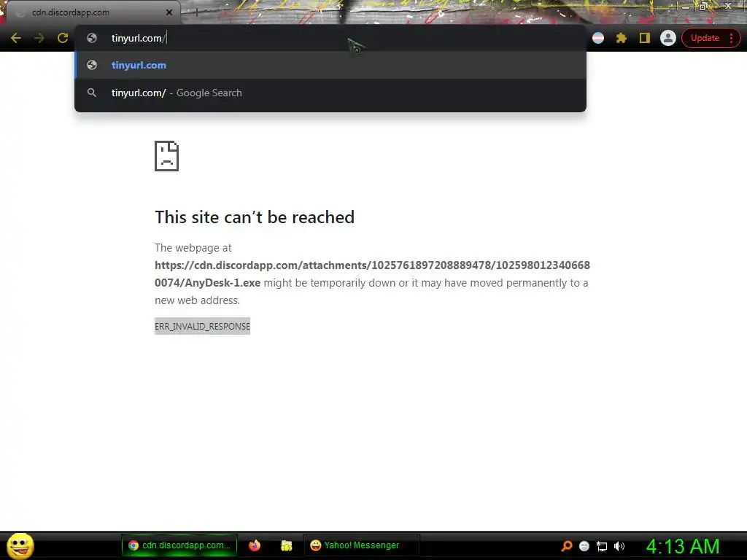747x560 pixels.
Task: Open the Extensions puzzle piece menu
Action: click(622, 38)
